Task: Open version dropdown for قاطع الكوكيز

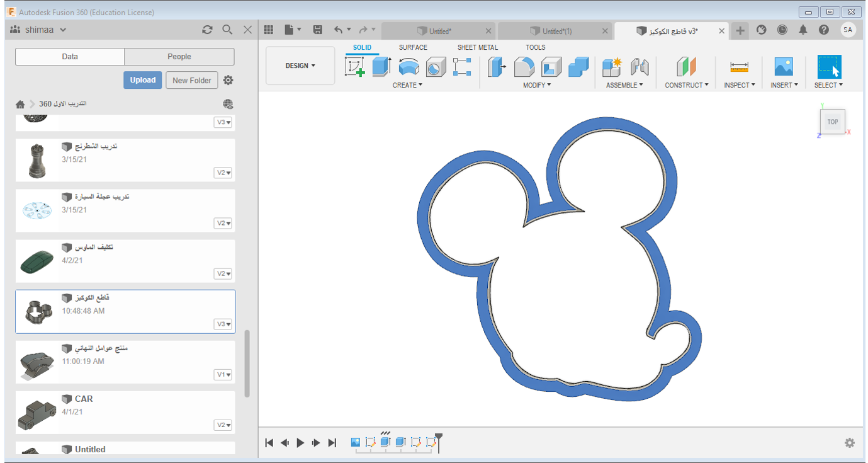Action: tap(223, 324)
